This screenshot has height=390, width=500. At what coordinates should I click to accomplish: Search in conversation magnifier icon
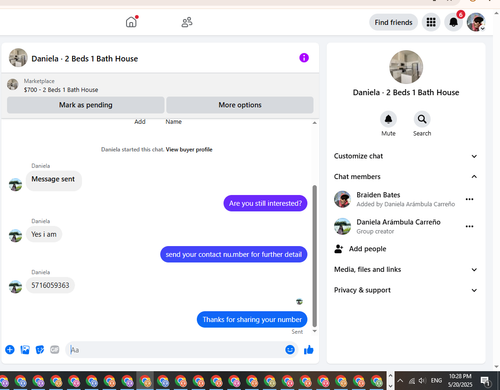click(x=422, y=119)
